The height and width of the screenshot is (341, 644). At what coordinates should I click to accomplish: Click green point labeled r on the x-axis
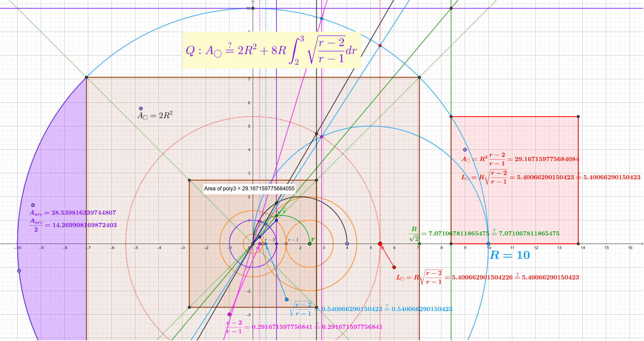point(310,244)
